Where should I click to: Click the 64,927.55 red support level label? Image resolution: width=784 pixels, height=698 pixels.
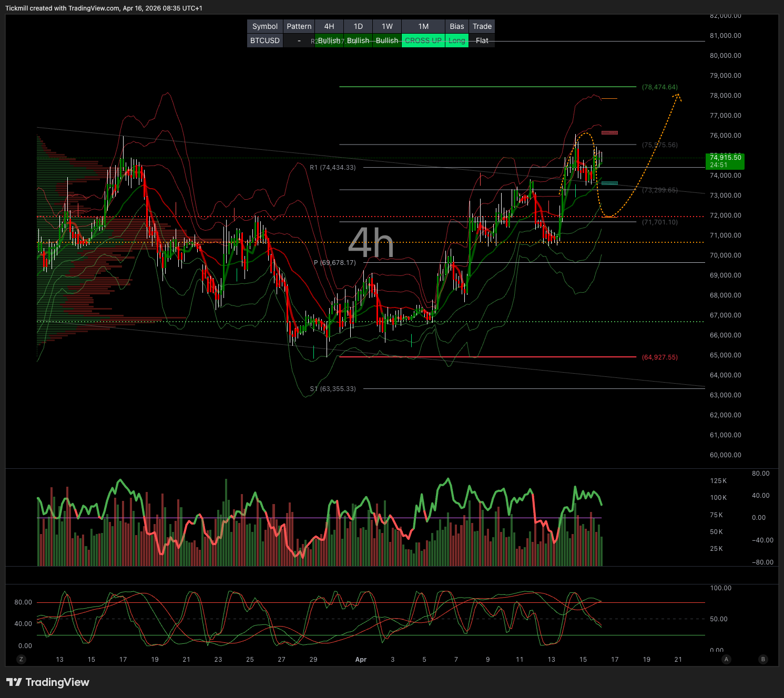click(659, 357)
